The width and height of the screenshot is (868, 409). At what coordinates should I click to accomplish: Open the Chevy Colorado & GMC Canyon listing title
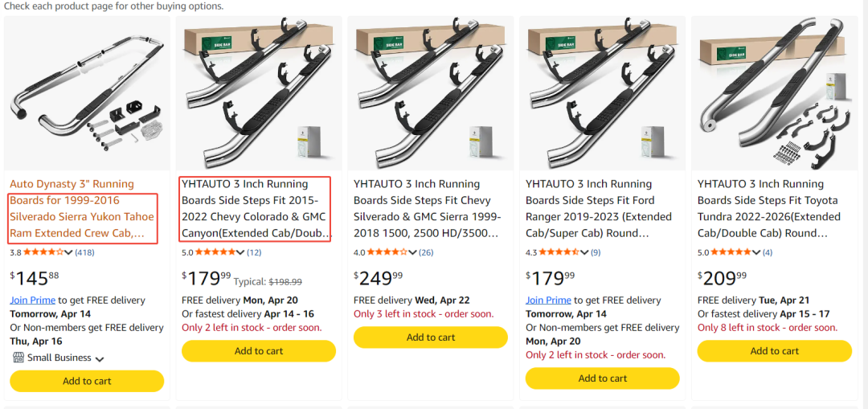(254, 209)
